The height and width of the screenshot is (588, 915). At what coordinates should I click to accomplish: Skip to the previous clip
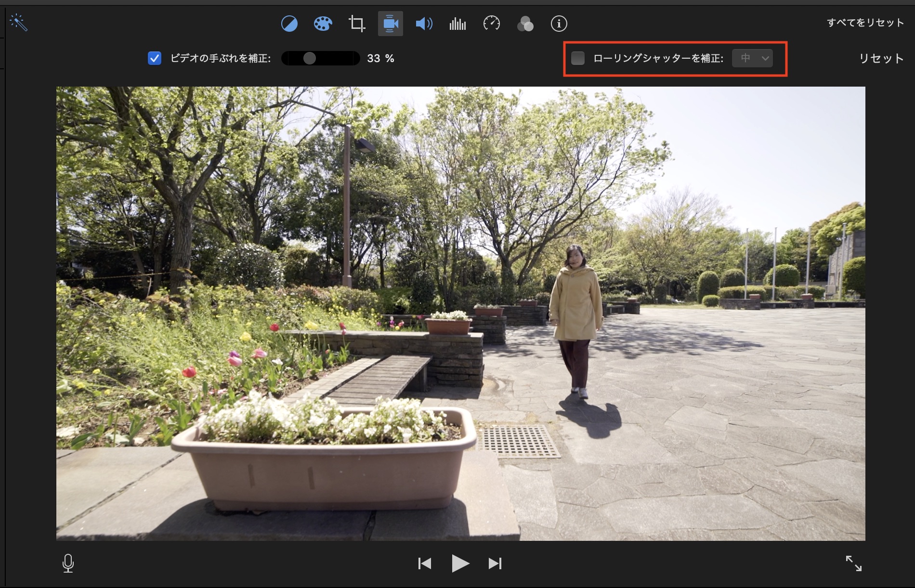424,563
